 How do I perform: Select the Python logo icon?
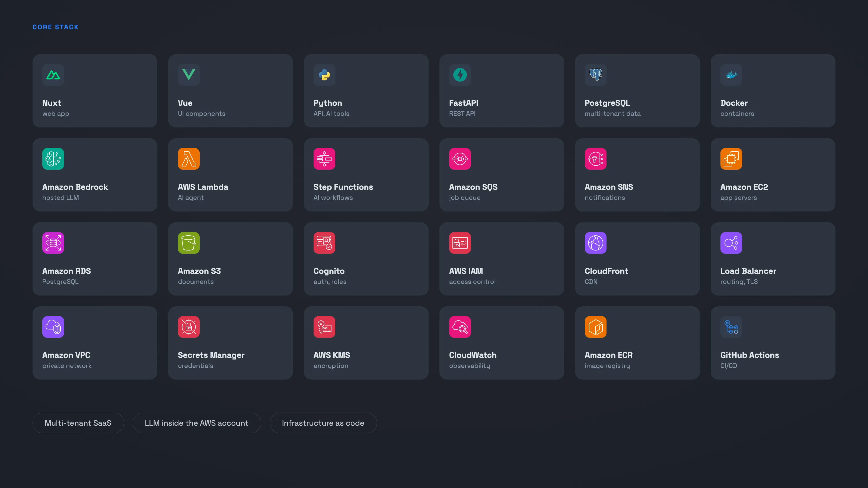click(324, 75)
